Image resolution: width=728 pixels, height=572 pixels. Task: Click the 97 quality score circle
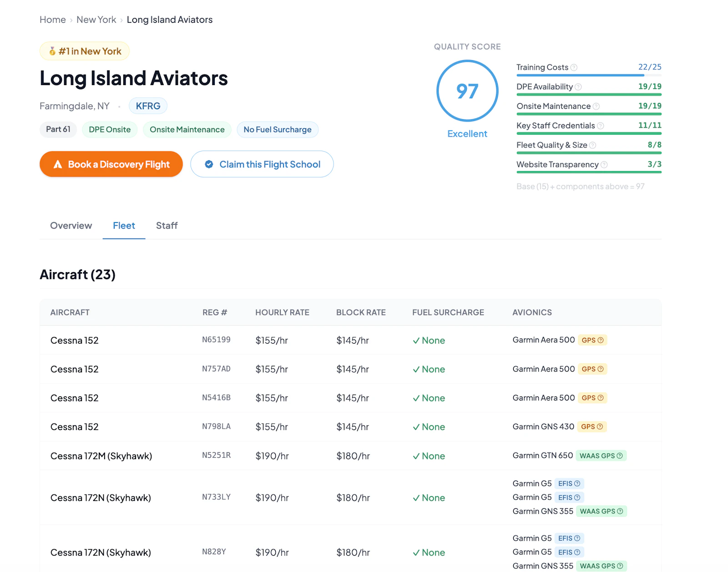[467, 91]
